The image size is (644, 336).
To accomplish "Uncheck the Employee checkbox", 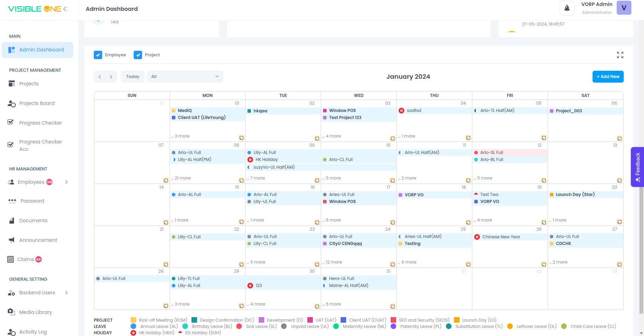I will (98, 55).
